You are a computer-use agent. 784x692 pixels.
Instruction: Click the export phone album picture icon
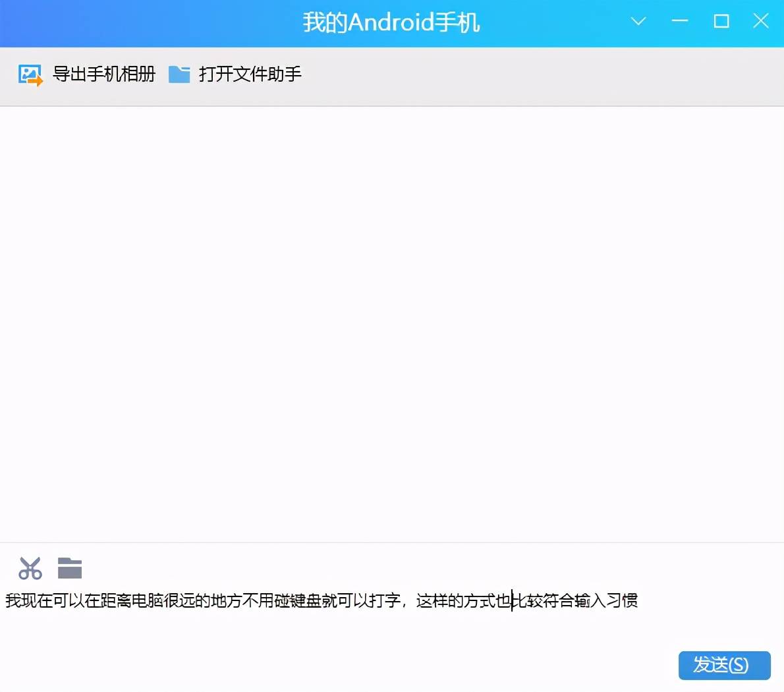(30, 75)
